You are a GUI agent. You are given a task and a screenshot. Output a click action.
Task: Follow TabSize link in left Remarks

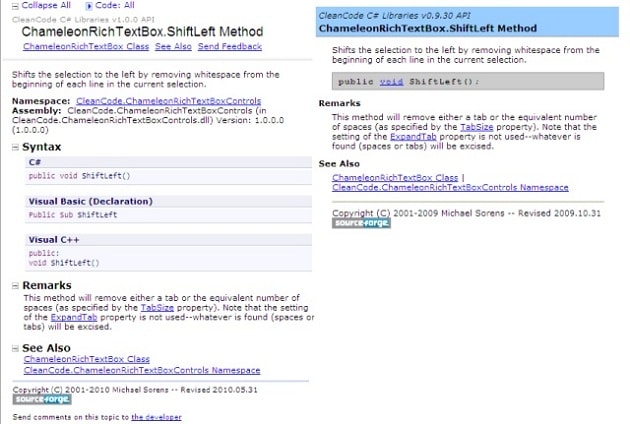point(157,308)
